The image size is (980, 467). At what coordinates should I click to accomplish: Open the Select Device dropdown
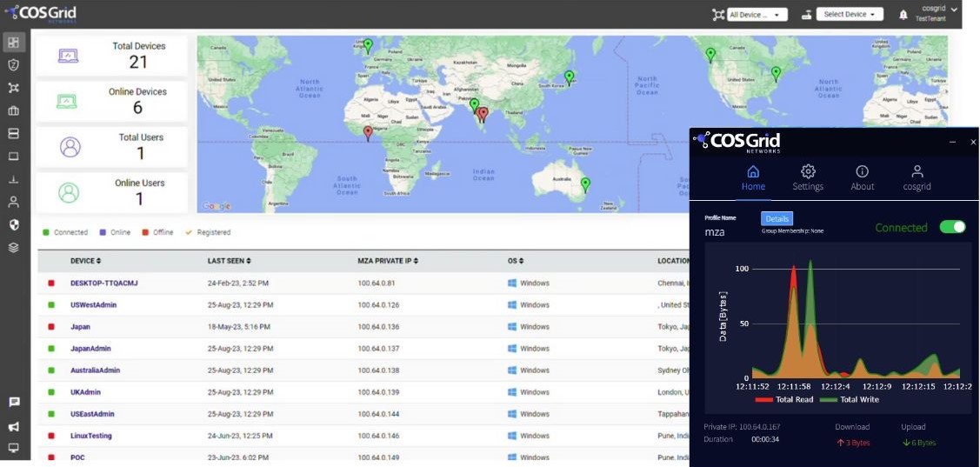tap(849, 15)
